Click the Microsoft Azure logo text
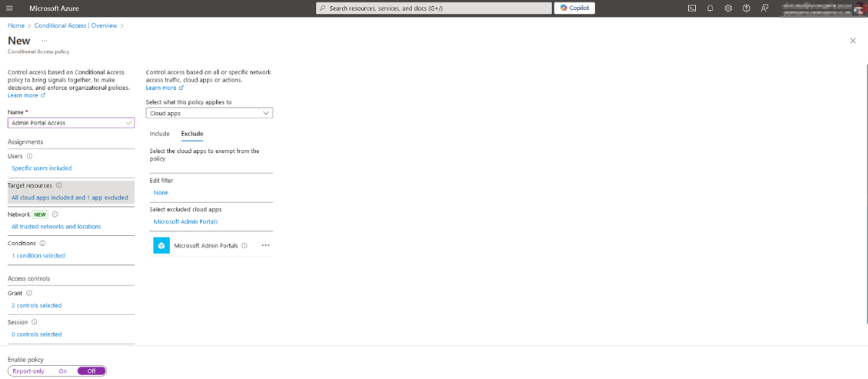Viewport: 868px width, 379px height. (54, 8)
